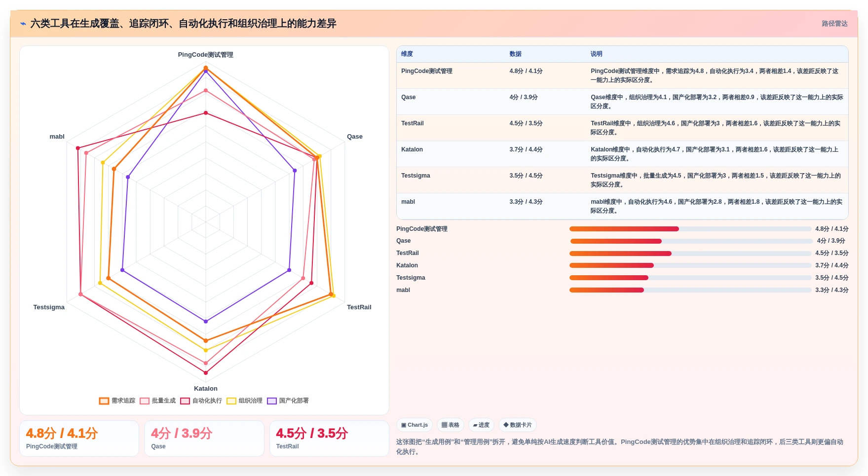The width and height of the screenshot is (868, 476).
Task: Click the TestRail progress bar
Action: 690,254
